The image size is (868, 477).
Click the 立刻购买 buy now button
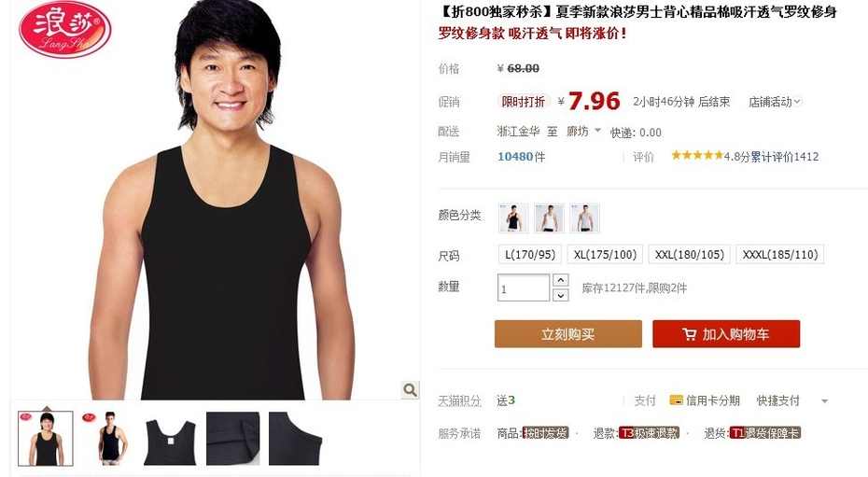pos(568,333)
